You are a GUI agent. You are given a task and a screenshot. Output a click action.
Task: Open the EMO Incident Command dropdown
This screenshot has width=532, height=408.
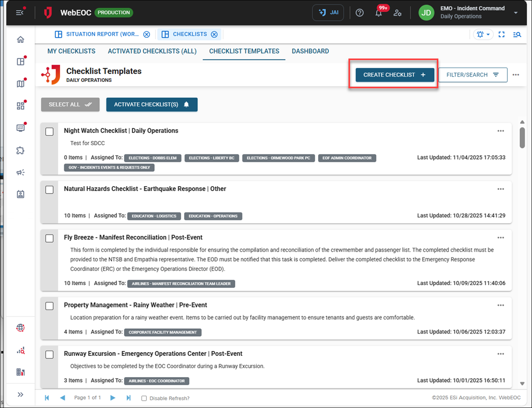click(x=516, y=12)
